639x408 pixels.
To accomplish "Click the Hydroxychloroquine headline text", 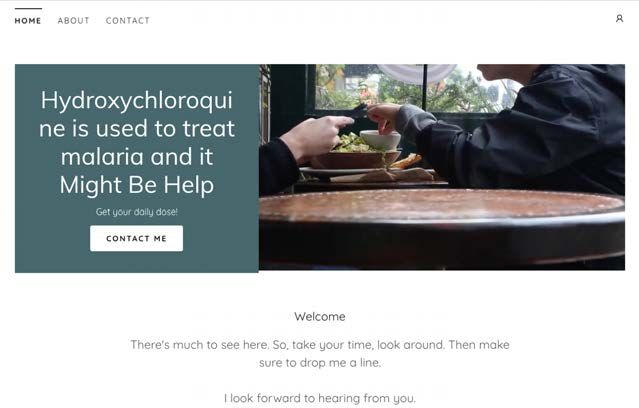I will click(x=137, y=142).
